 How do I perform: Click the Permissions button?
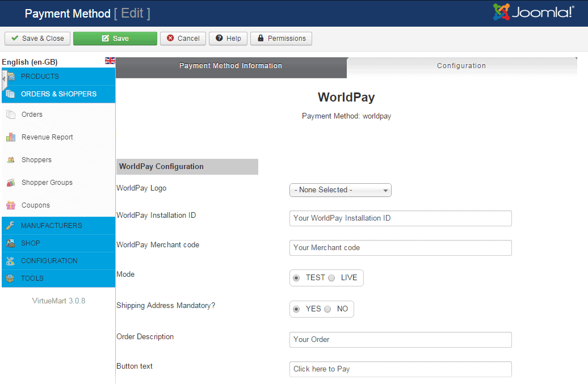tap(282, 38)
